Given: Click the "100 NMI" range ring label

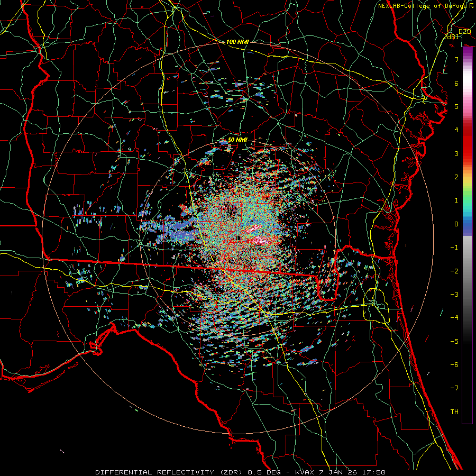Looking at the screenshot, I should click(237, 42).
